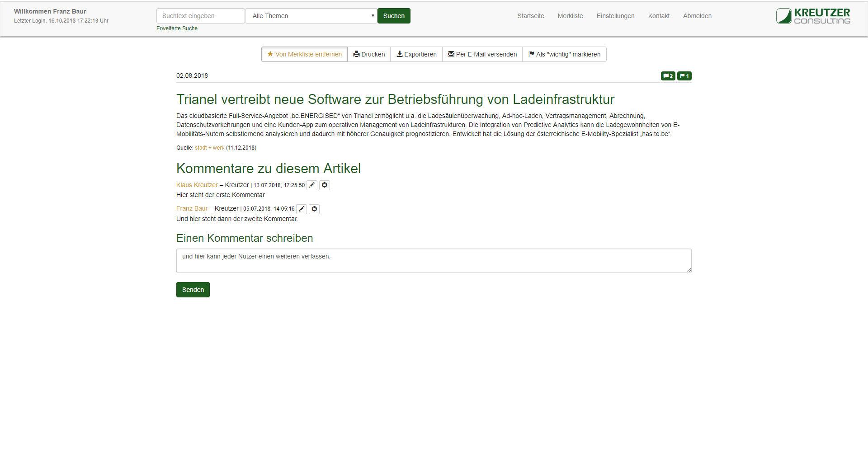The height and width of the screenshot is (470, 868).
Task: Expand 'Erweiterte Suche' options
Action: coord(177,28)
